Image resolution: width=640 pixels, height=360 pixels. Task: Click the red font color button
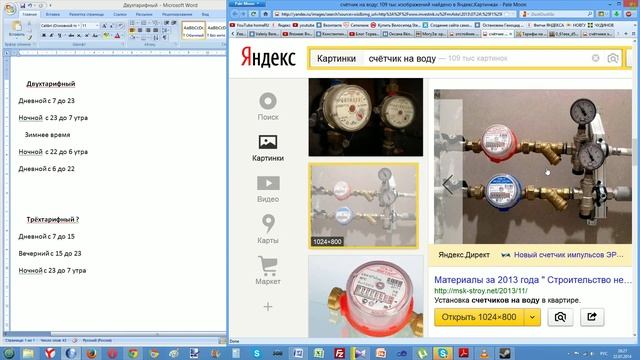118,36
